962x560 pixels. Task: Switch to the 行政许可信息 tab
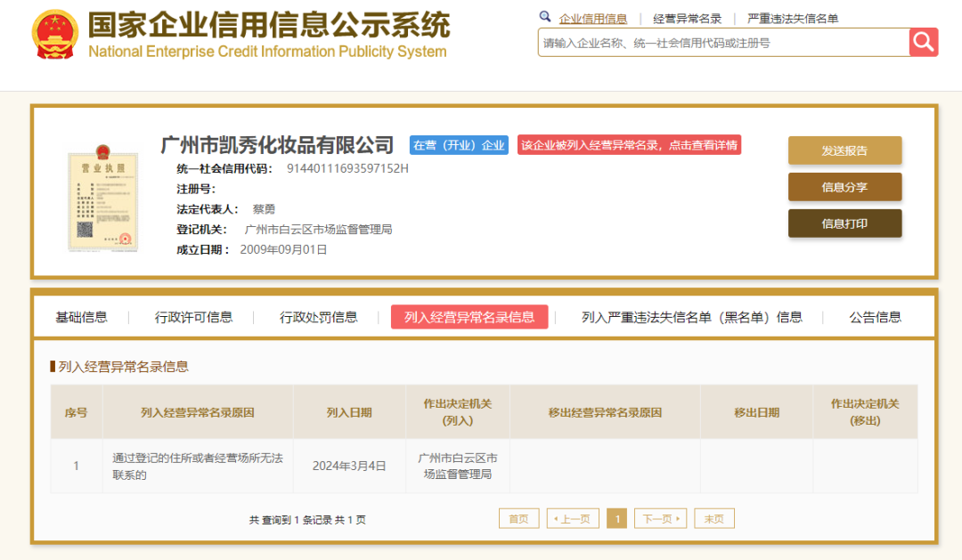click(193, 317)
